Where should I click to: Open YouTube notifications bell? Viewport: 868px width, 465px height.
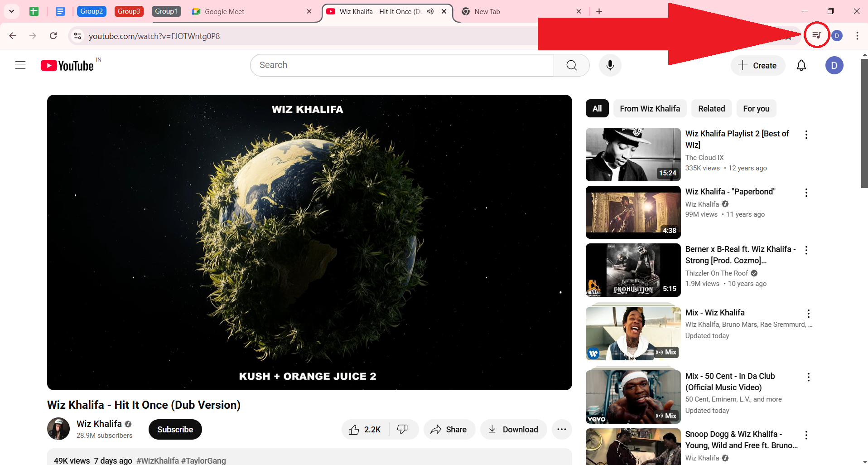coord(801,65)
